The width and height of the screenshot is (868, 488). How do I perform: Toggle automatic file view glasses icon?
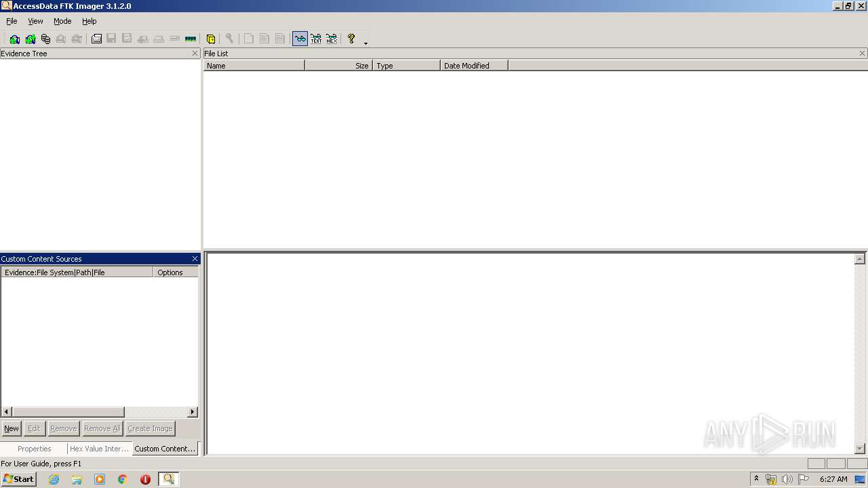pyautogui.click(x=300, y=39)
